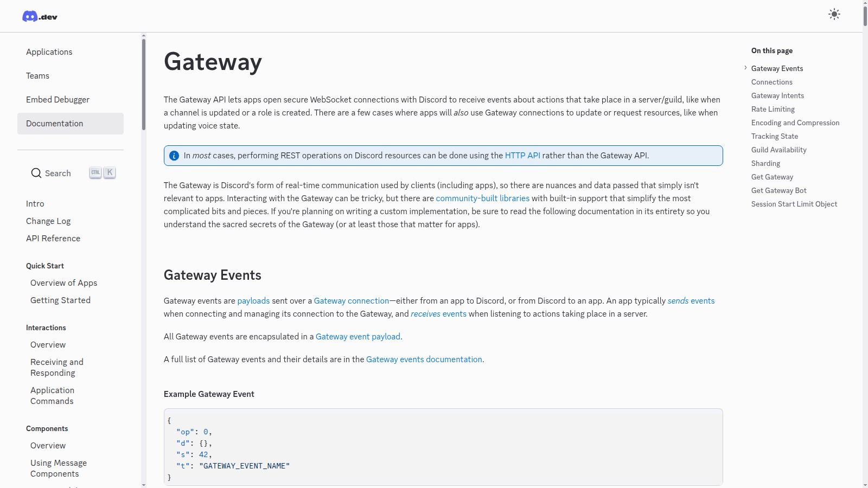This screenshot has width=868, height=488.
Task: Open the Embed Debugger page
Action: click(58, 100)
